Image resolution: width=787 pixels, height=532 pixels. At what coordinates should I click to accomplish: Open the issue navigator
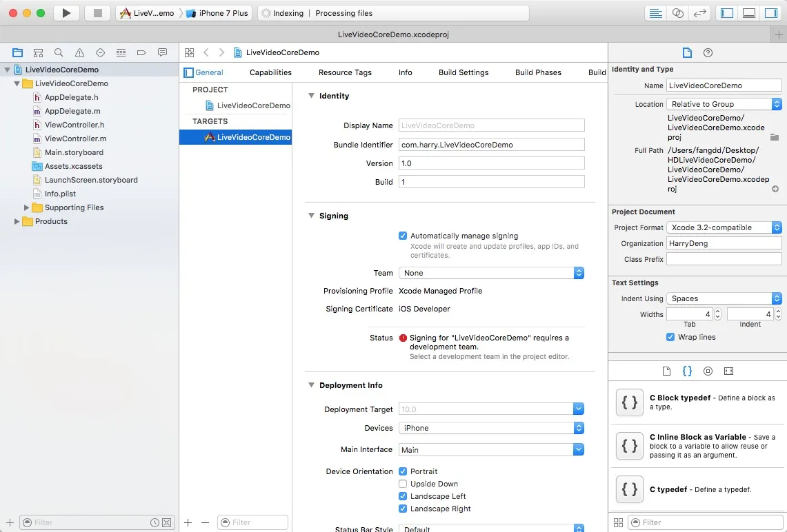click(79, 52)
